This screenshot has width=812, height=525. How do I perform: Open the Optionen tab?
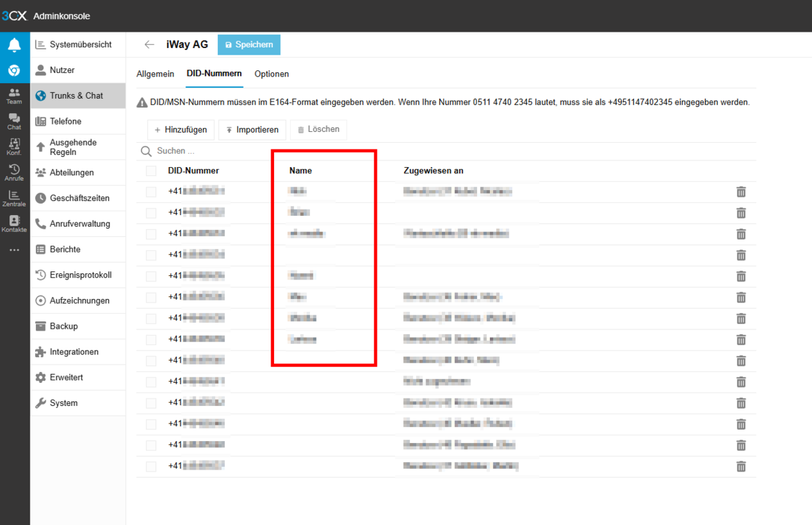(272, 74)
